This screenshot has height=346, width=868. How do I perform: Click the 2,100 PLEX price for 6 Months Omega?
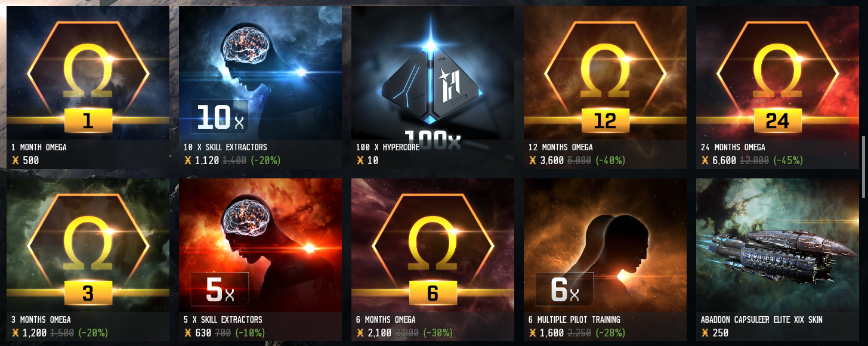coord(379,333)
